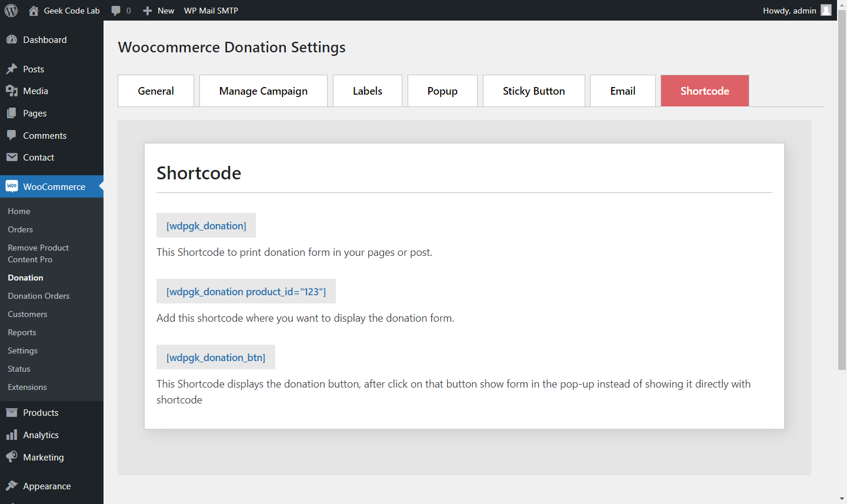The image size is (847, 504).
Task: Open the Products menu label
Action: 41,412
